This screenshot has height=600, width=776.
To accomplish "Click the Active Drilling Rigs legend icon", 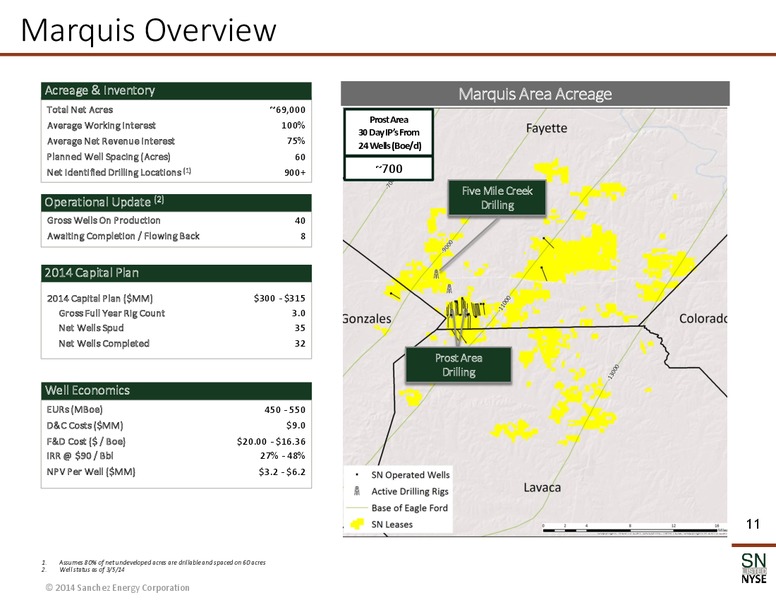I will [x=357, y=491].
